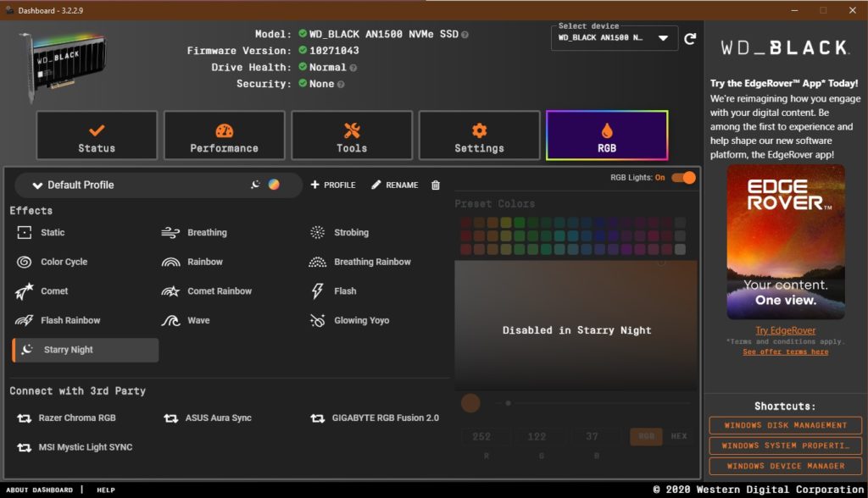Image resolution: width=868 pixels, height=498 pixels.
Task: Click the color picker gradient area
Action: tap(576, 325)
